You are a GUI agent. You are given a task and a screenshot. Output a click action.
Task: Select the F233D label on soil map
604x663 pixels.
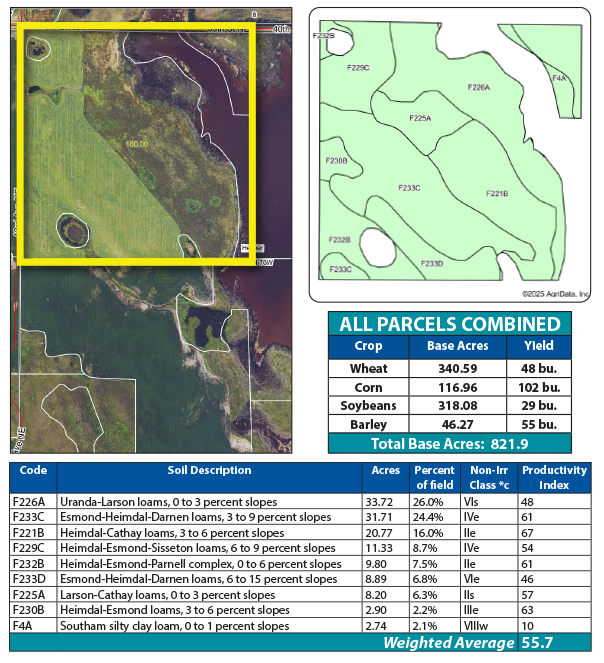point(430,263)
